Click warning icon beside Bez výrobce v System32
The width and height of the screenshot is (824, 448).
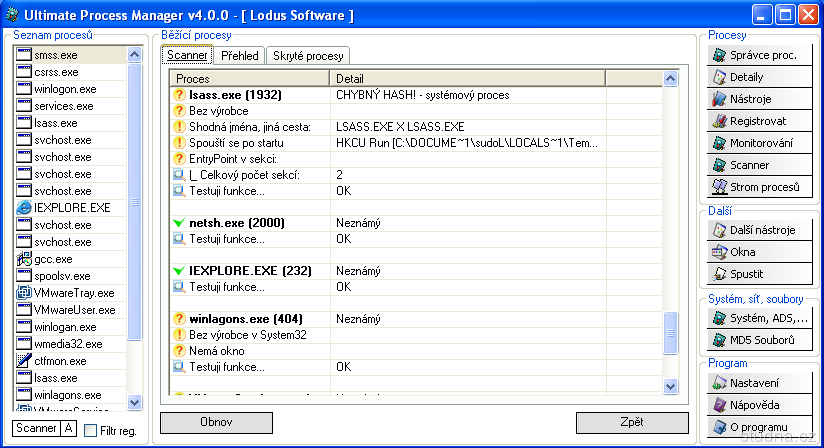click(x=179, y=335)
